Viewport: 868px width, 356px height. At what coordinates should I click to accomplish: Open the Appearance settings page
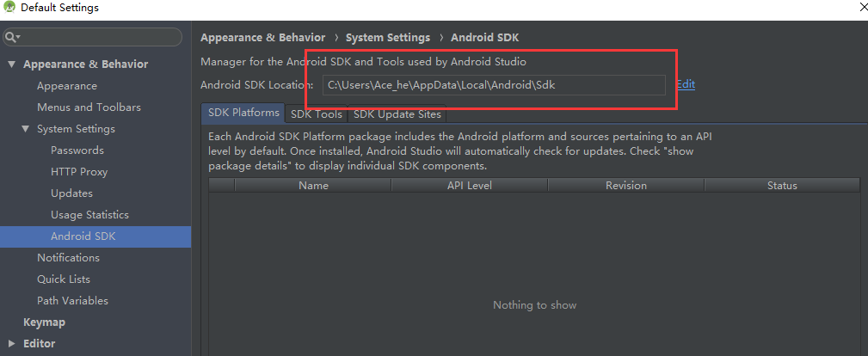pyautogui.click(x=67, y=86)
